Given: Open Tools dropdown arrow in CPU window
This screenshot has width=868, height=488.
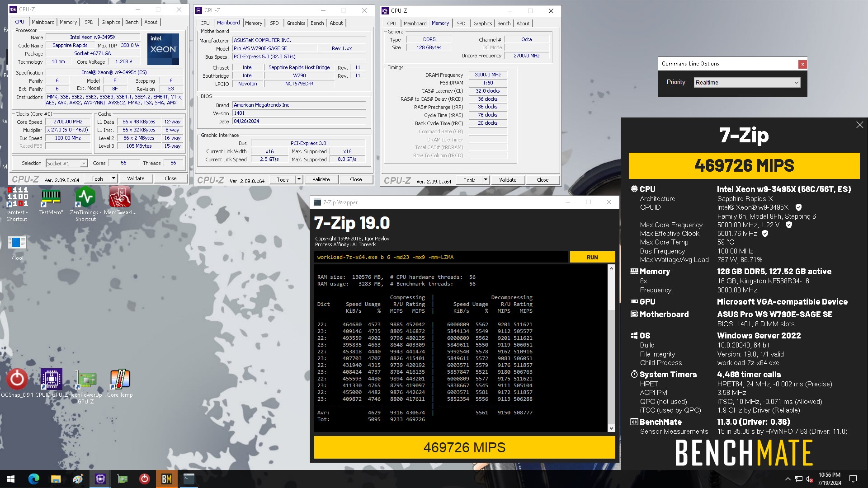Looking at the screenshot, I should [113, 179].
